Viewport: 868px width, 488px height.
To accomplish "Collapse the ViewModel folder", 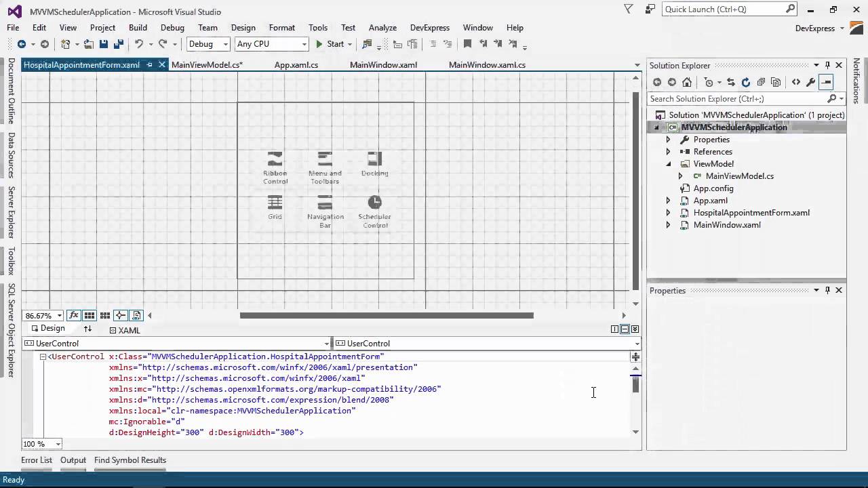I will pyautogui.click(x=668, y=164).
